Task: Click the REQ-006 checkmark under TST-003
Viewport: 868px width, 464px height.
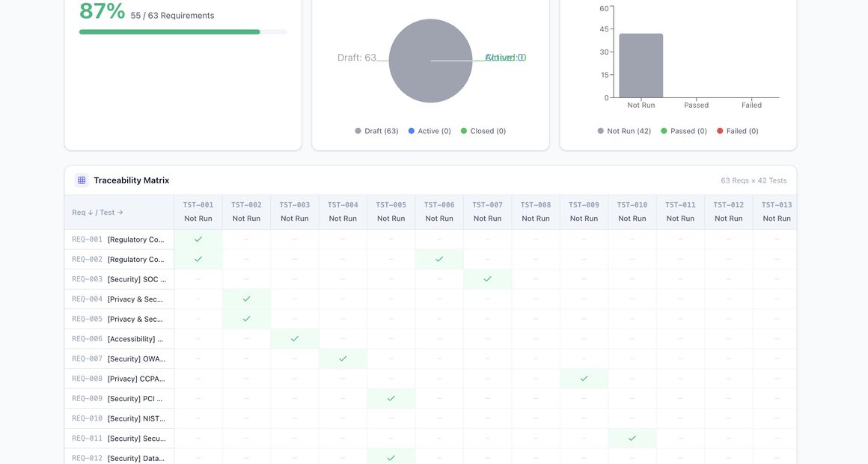Action: tap(295, 339)
